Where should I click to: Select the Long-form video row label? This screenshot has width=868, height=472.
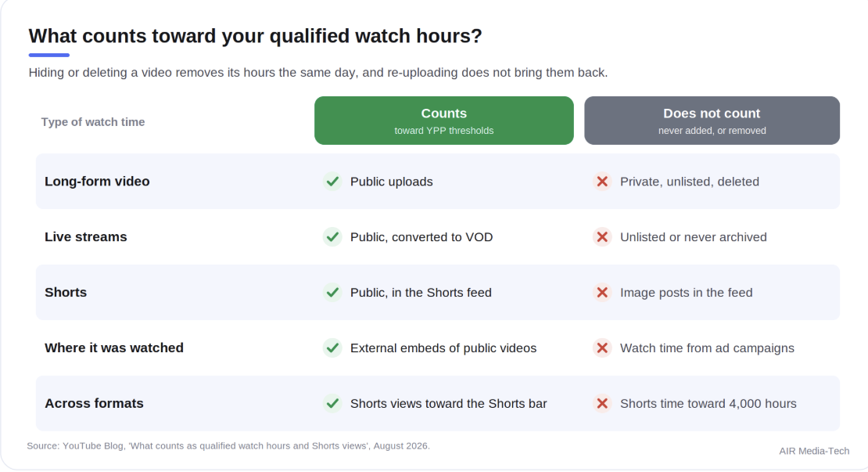coord(98,181)
